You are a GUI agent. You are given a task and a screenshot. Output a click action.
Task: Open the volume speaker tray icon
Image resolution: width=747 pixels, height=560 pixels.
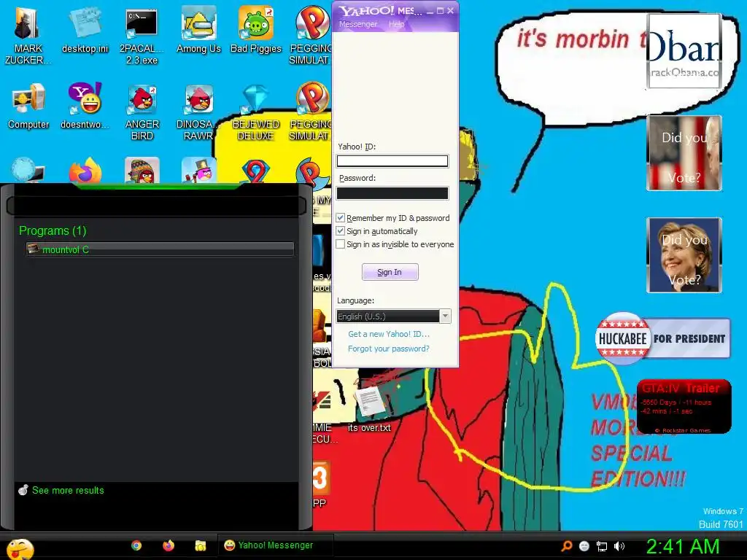pyautogui.click(x=619, y=545)
